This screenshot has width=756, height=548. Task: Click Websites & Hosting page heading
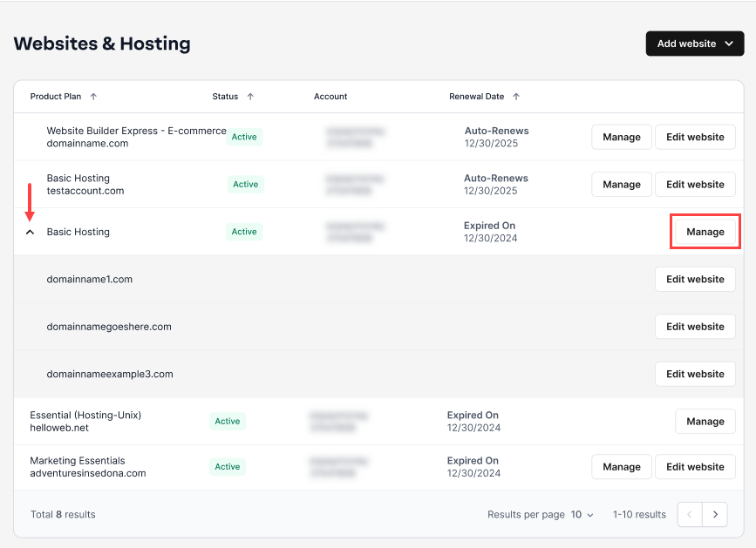[x=102, y=44]
